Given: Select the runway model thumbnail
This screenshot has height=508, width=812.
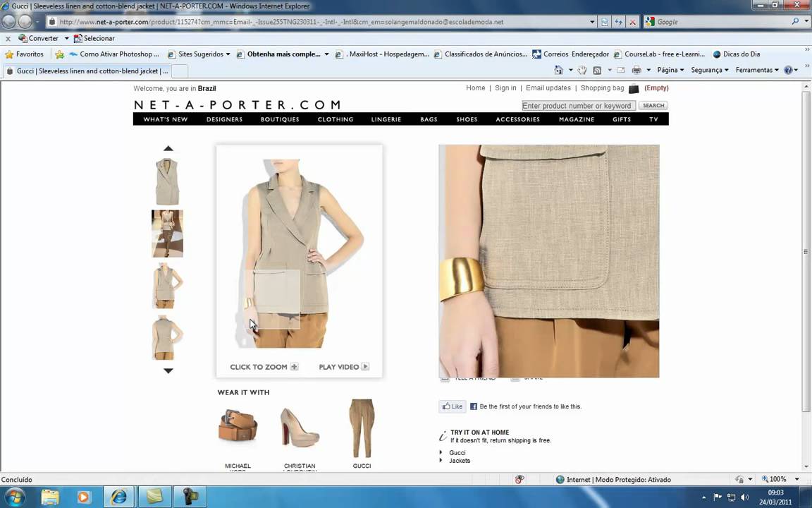Looking at the screenshot, I should [x=167, y=234].
